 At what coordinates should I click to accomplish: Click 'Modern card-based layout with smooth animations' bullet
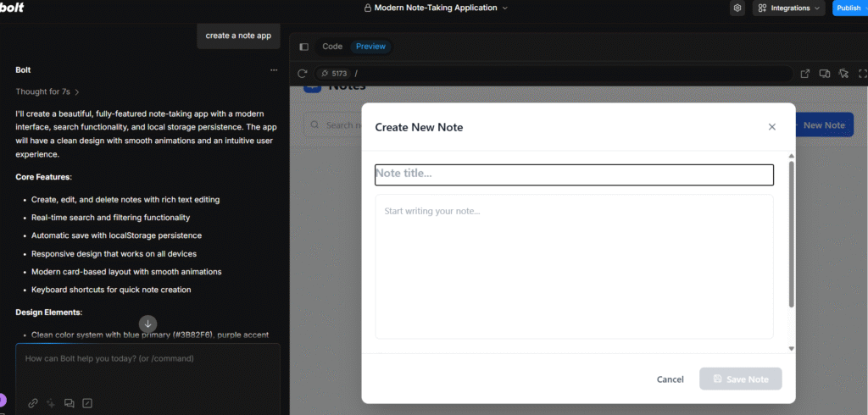coord(126,272)
